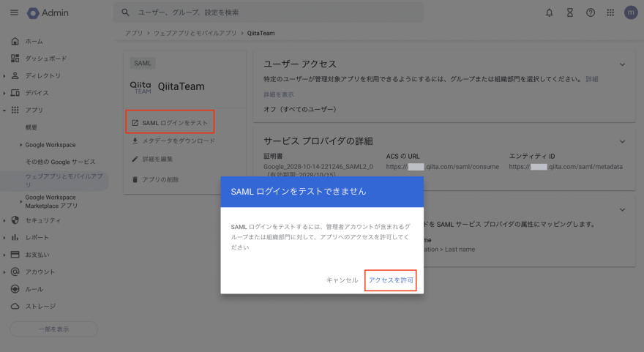Select ウェブアプリとモバイルアプリ in sidebar
The height and width of the screenshot is (352, 644).
coord(54,181)
